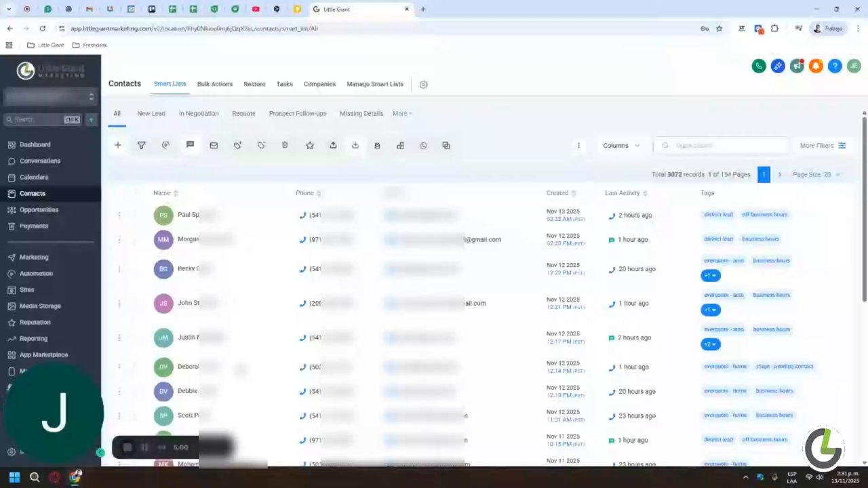Sort by the Last Activity column arrows

645,193
